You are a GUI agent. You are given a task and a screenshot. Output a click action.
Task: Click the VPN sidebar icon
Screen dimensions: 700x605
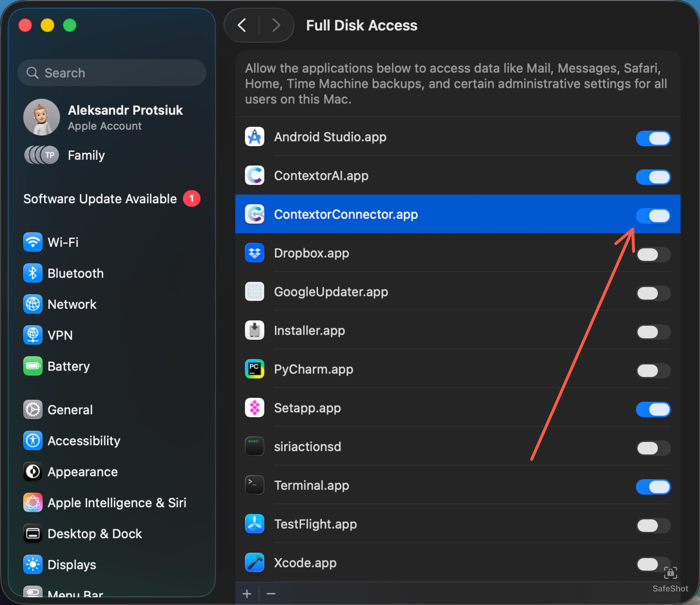[x=33, y=335]
